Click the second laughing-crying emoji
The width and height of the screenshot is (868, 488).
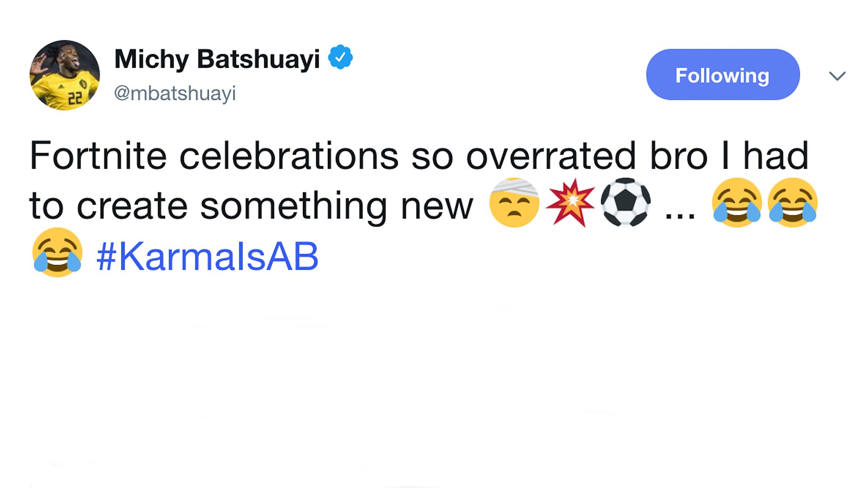coord(792,202)
